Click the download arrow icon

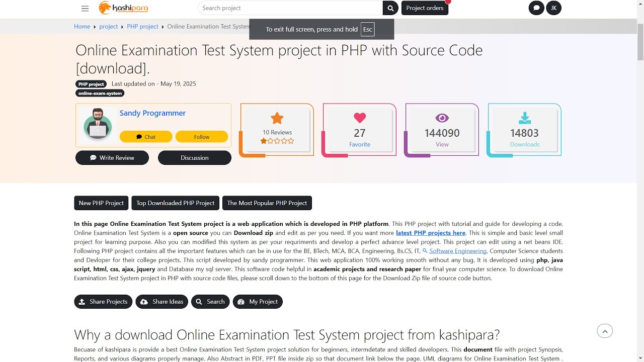coord(524,118)
